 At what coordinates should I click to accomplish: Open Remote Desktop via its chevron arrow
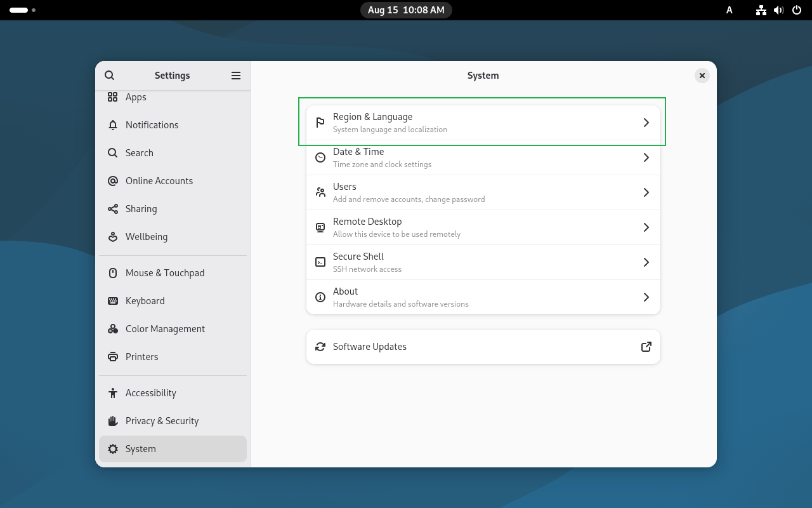646,227
